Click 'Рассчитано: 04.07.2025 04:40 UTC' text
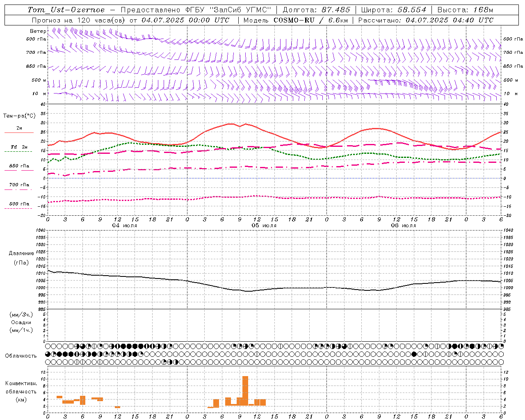Image resolution: width=525 pixels, height=420 pixels. tap(426, 20)
